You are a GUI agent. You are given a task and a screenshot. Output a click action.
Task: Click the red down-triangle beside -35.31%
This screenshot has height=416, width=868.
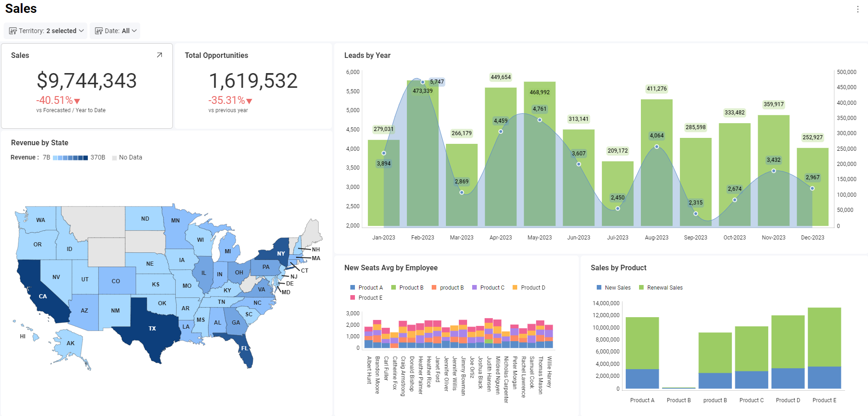click(249, 101)
